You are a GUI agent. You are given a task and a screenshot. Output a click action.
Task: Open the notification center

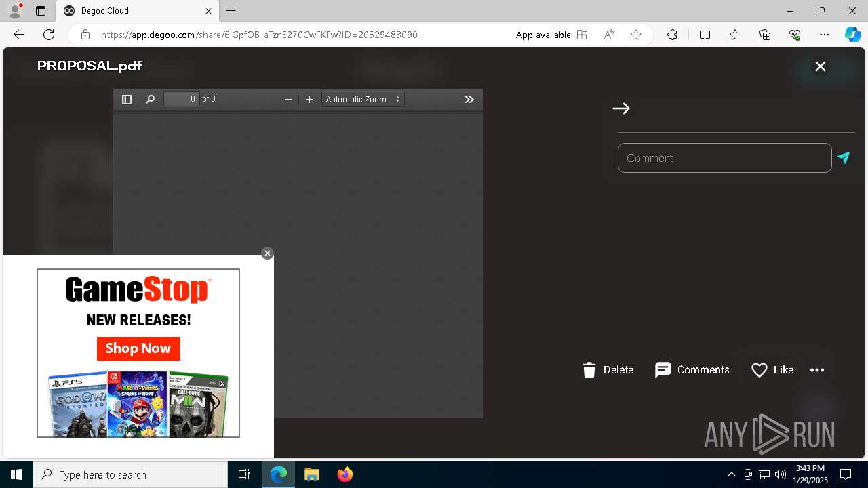pyautogui.click(x=846, y=474)
